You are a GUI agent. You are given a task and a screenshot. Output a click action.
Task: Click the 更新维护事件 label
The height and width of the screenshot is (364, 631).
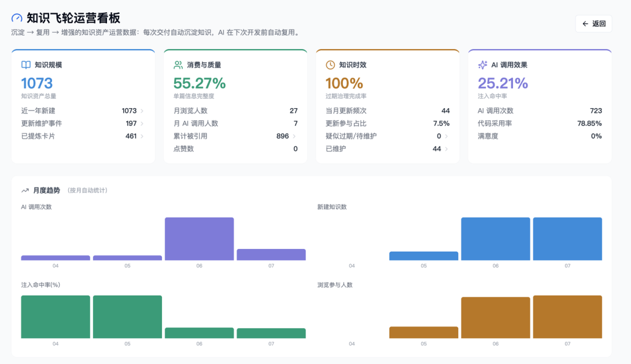[x=41, y=123]
